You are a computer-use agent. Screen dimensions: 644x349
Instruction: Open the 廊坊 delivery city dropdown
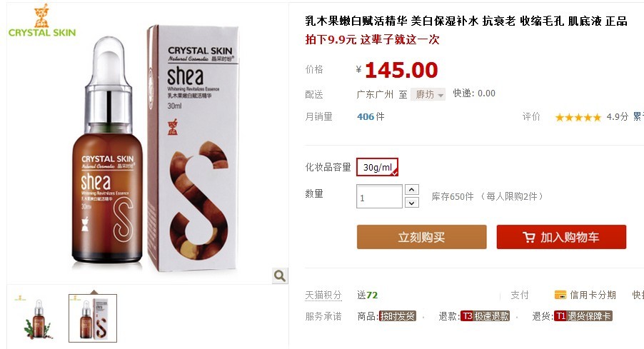coord(428,94)
